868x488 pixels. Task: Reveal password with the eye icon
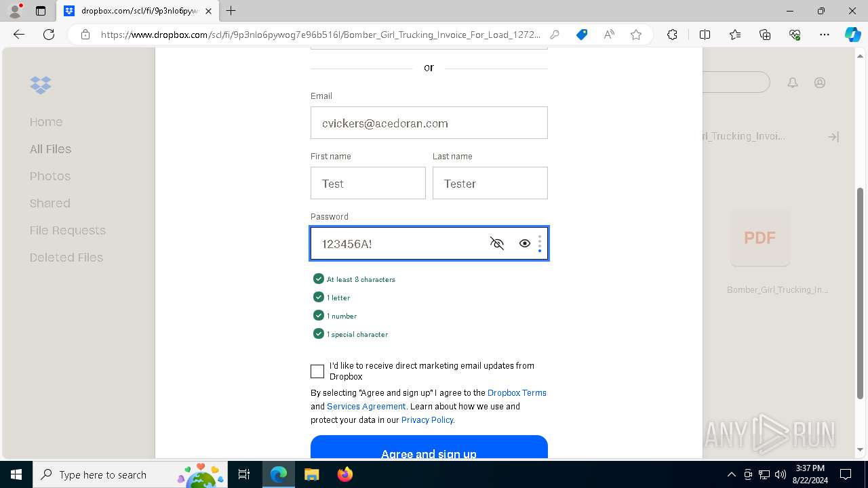click(x=525, y=243)
